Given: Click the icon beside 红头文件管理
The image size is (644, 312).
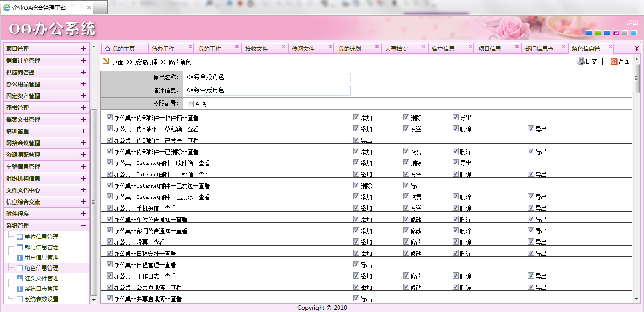Looking at the screenshot, I should pyautogui.click(x=19, y=278).
